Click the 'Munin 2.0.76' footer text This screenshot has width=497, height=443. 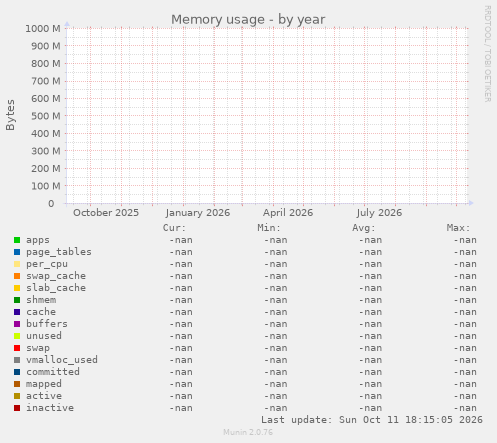coord(248,432)
